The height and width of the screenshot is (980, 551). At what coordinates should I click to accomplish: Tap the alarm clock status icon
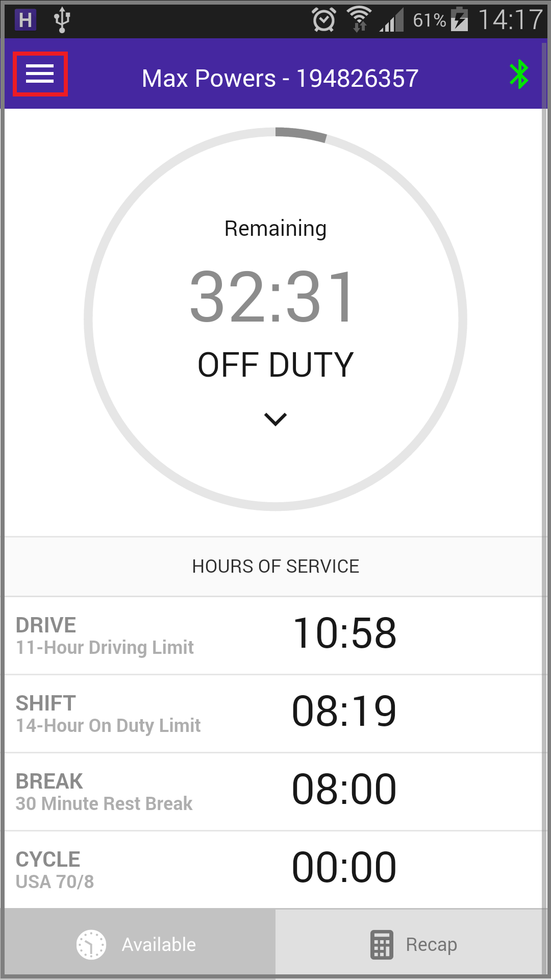point(324,20)
